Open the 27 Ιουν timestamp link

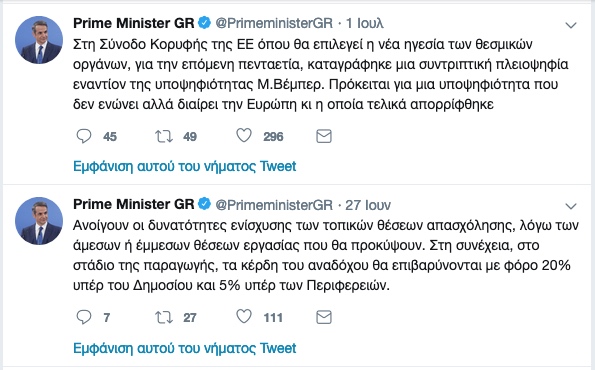[x=368, y=205]
